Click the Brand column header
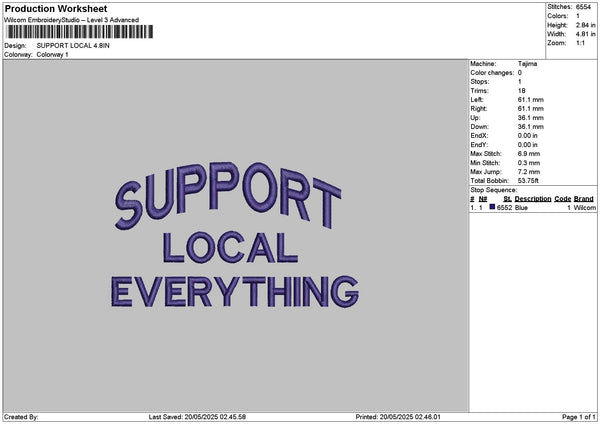The height and width of the screenshot is (424, 600). pos(584,199)
